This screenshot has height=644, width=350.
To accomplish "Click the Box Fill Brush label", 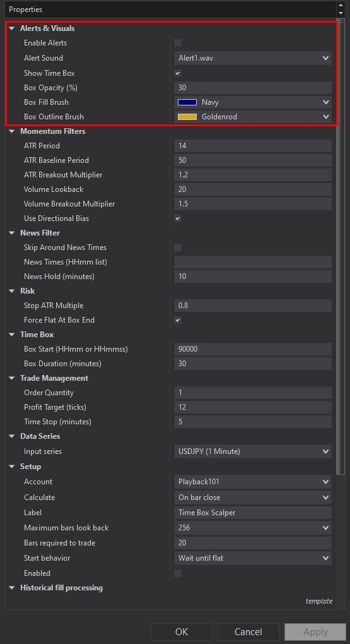I will tap(47, 102).
